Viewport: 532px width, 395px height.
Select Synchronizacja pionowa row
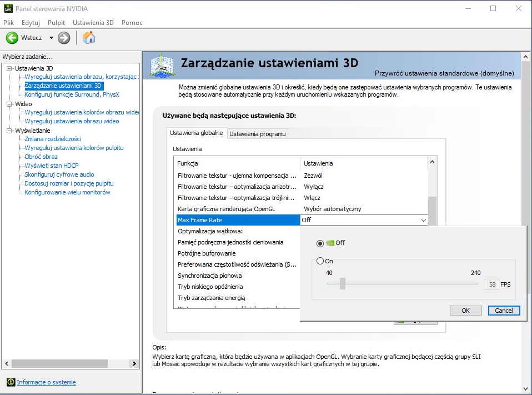[x=238, y=276]
